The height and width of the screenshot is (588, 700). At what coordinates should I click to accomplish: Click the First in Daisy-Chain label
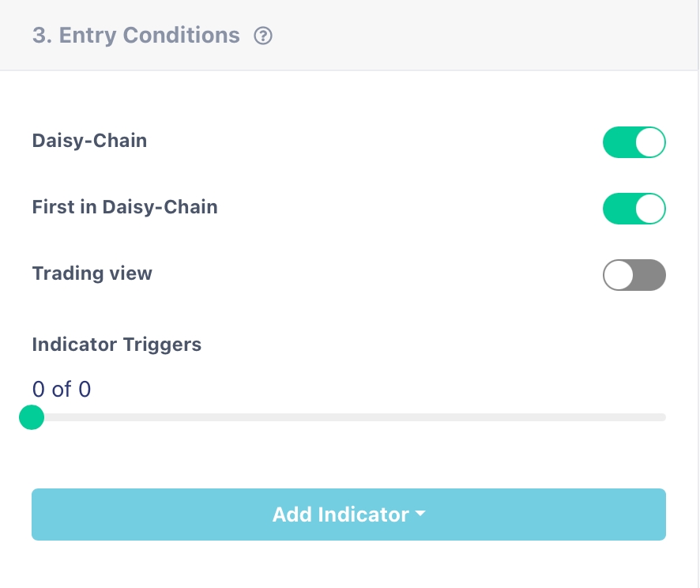(x=125, y=207)
